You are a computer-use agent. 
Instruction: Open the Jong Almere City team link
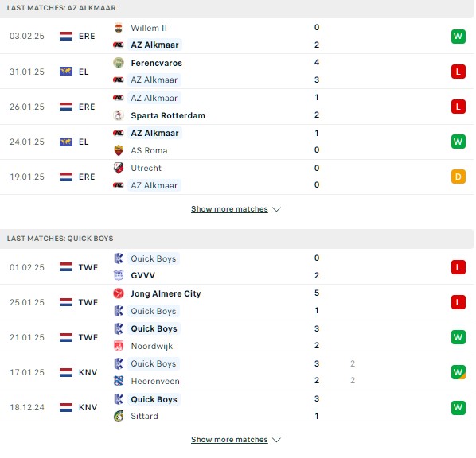point(166,293)
